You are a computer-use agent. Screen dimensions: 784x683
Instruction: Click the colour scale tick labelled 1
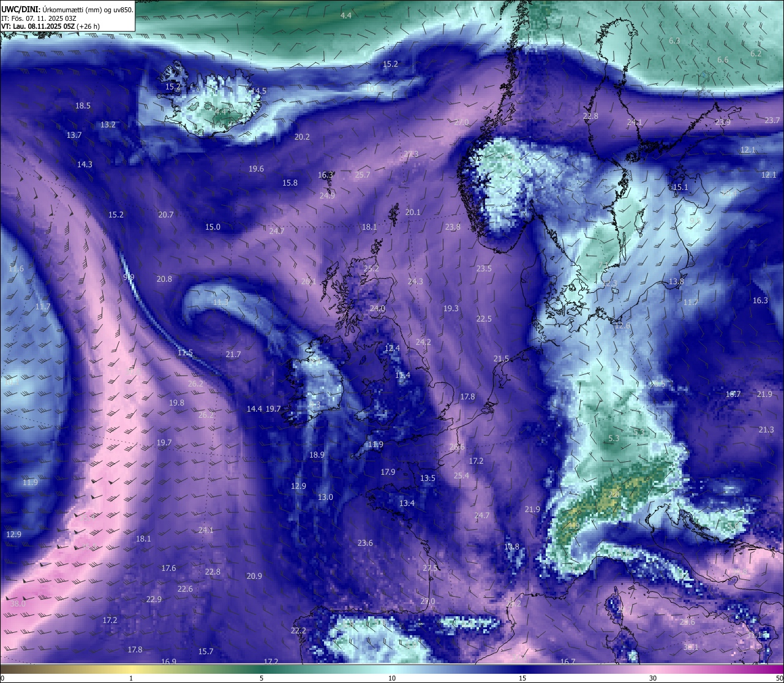pos(131,678)
